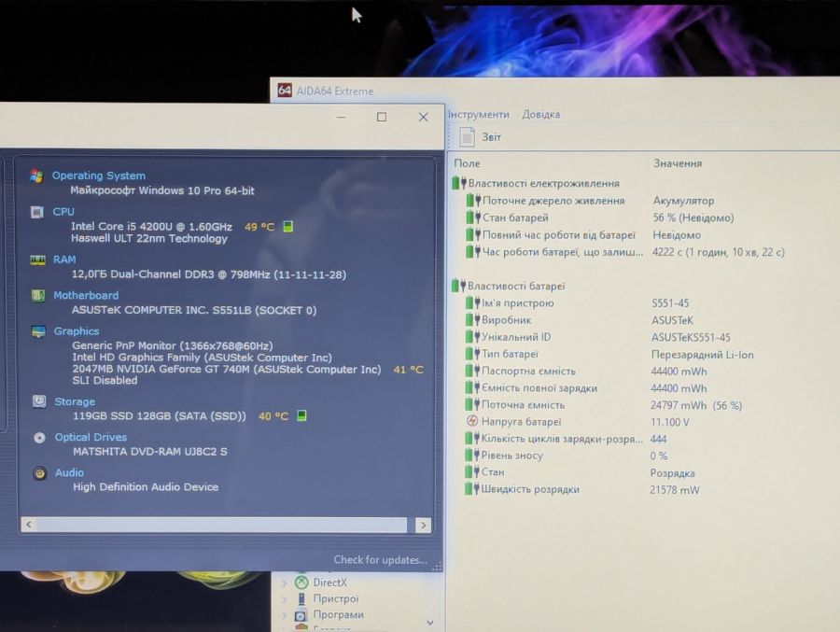Click the Speccy horizontal scrollbar thumb

pyautogui.click(x=222, y=525)
